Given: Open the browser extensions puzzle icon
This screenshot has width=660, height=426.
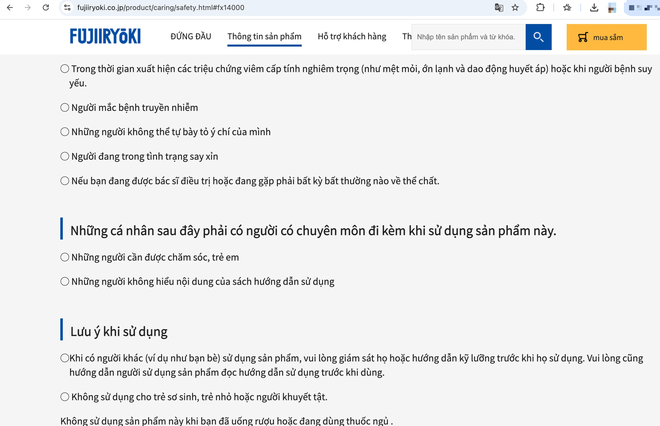Looking at the screenshot, I should coord(540,8).
